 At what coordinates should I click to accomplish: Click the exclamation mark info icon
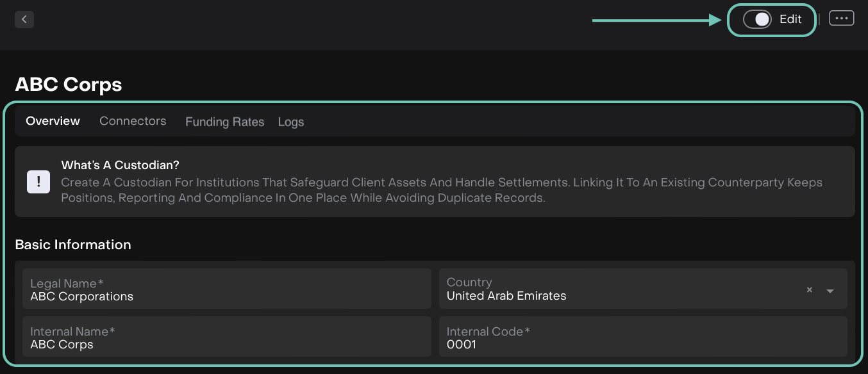tap(38, 182)
